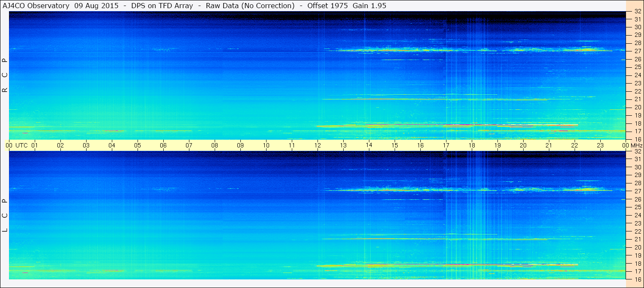This screenshot has height=288, width=644.
Task: Click 'DPS on TFD Array' in the header
Action: 162,6
